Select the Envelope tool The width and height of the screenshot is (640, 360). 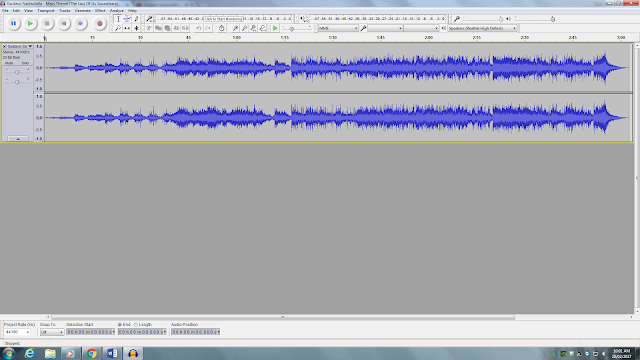coord(127,19)
